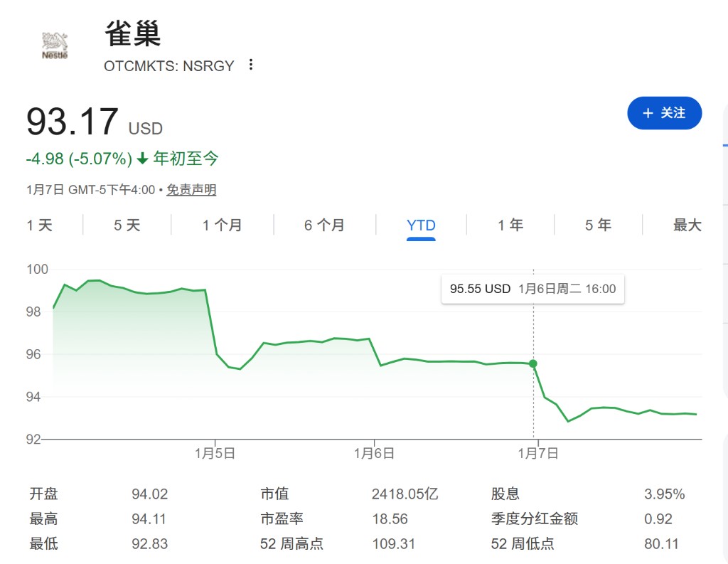Click the 1月6日 date axis label
Viewport: 728px width, 564px height.
375,453
